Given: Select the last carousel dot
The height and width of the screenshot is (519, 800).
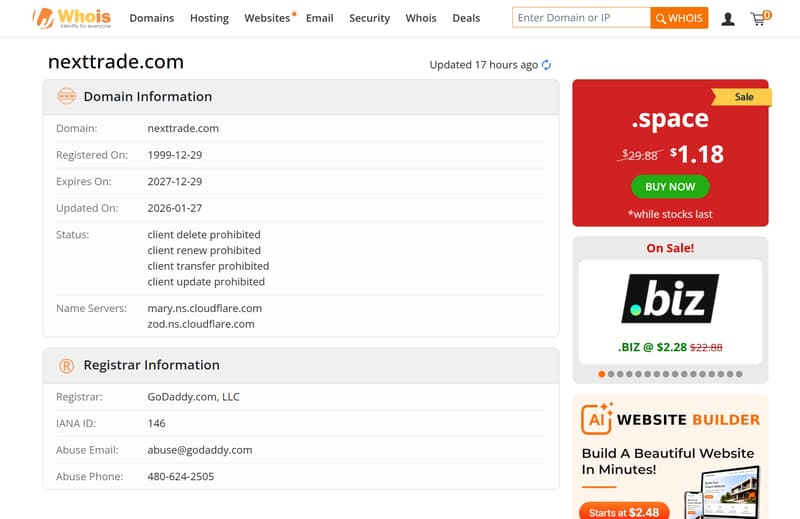Looking at the screenshot, I should click(x=739, y=374).
